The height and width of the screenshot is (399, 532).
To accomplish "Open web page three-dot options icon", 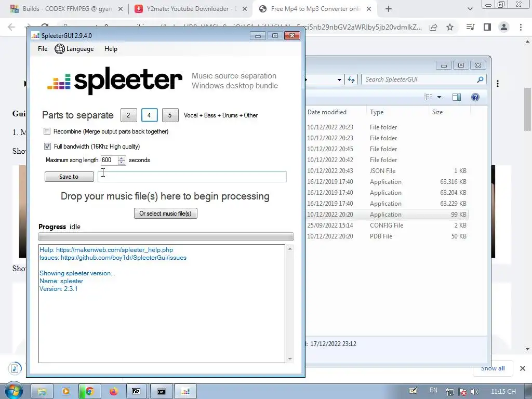I will coord(497,84).
